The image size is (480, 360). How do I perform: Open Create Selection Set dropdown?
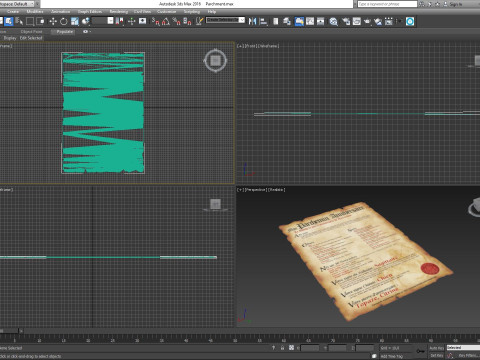coord(226,20)
